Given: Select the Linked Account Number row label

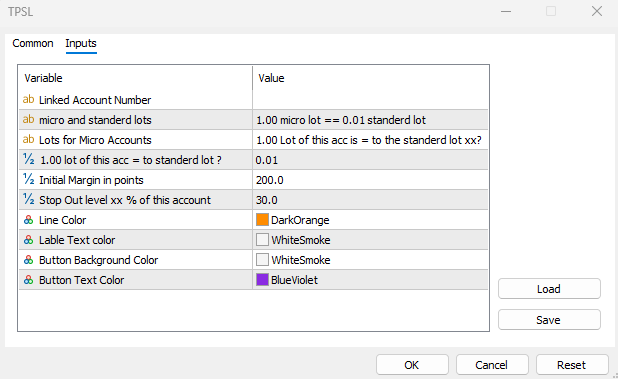Looking at the screenshot, I should point(95,100).
